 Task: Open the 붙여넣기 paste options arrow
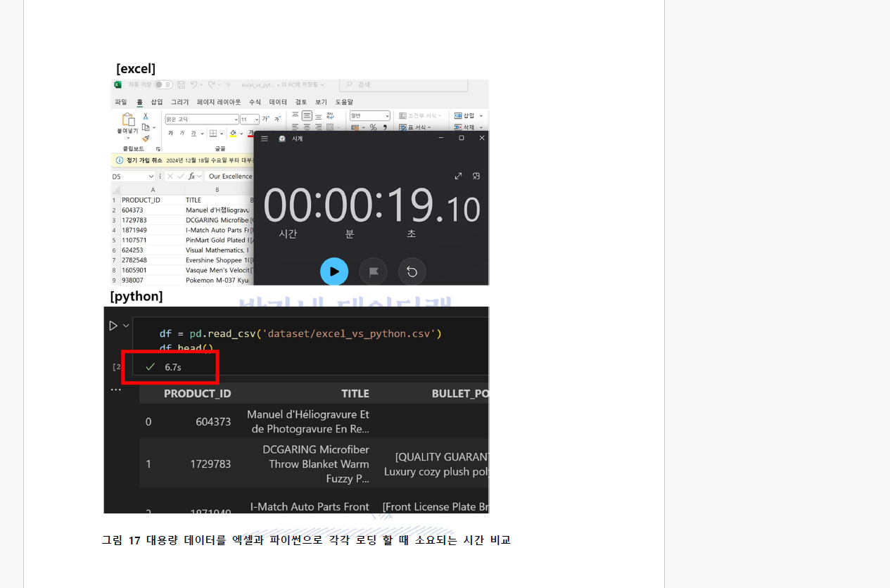128,138
